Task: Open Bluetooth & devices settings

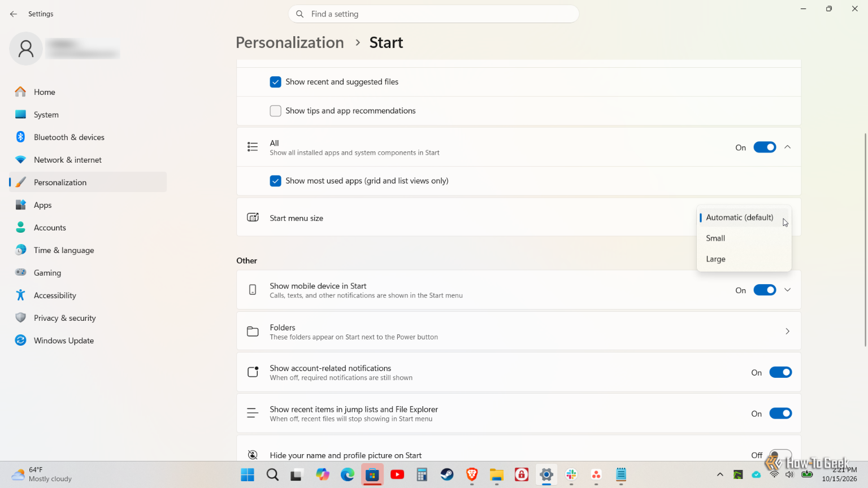Action: pos(88,137)
